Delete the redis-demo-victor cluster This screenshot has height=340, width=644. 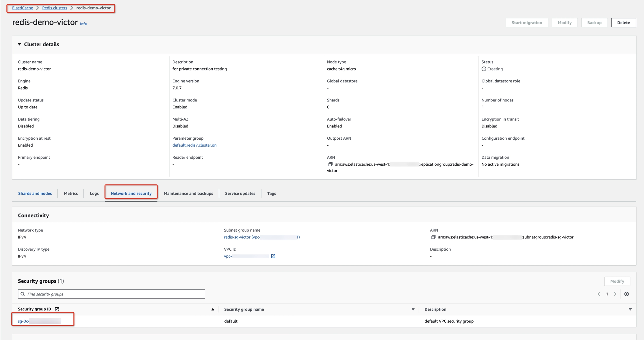[x=623, y=23]
